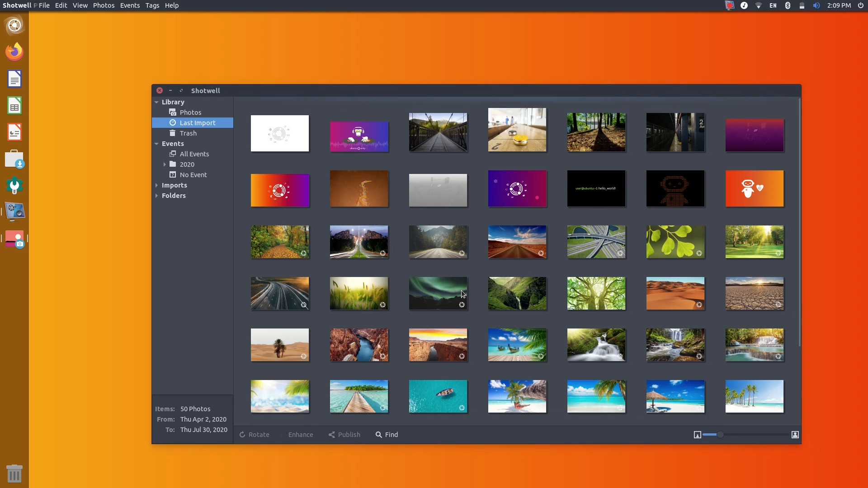Collapse the Library section

(157, 102)
